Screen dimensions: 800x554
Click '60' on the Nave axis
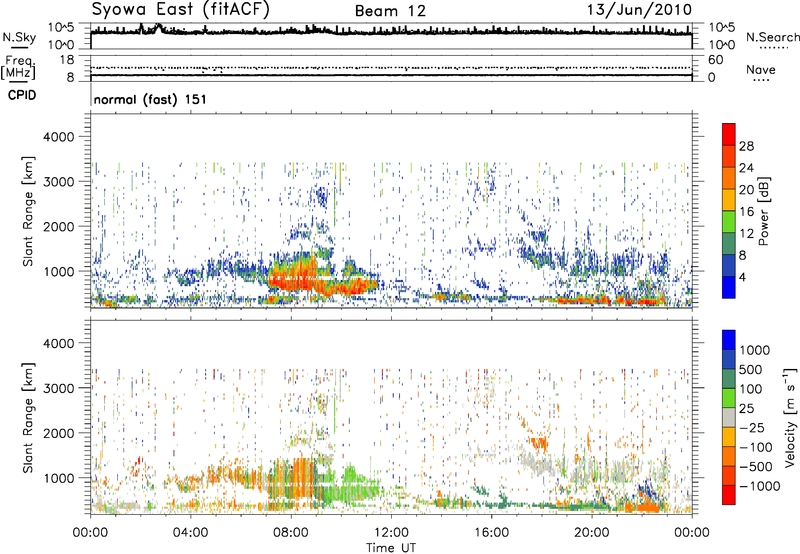click(x=715, y=60)
